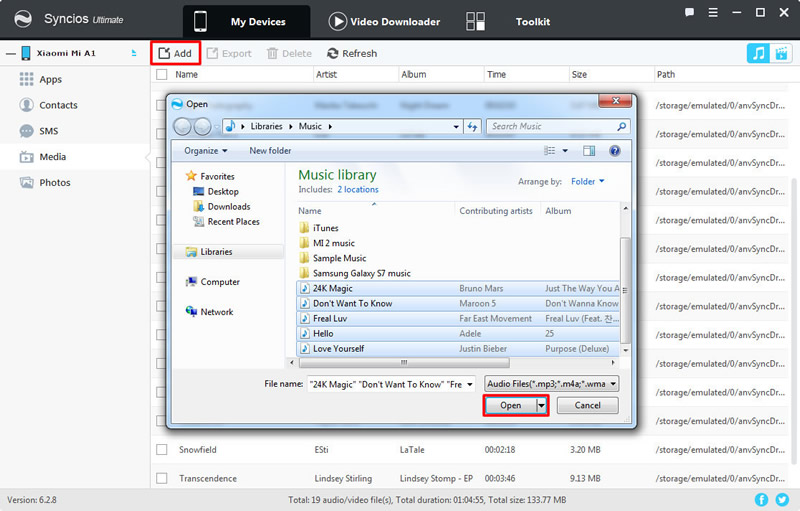Open the feedback chat icon

point(689,12)
